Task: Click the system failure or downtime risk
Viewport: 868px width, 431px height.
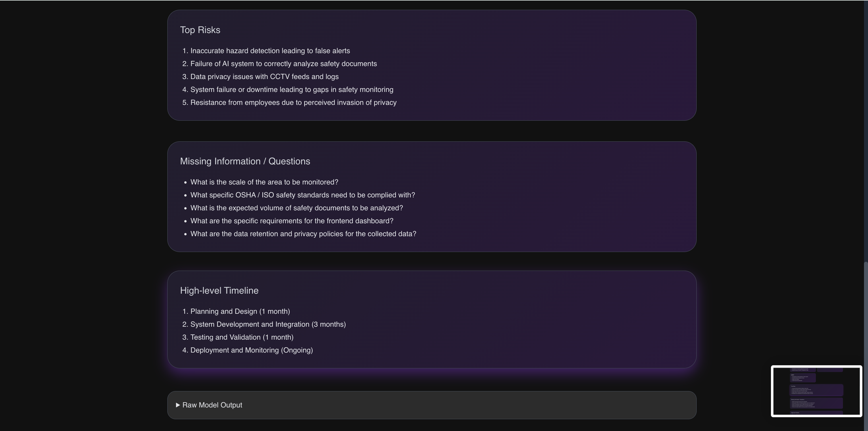Action: click(292, 90)
